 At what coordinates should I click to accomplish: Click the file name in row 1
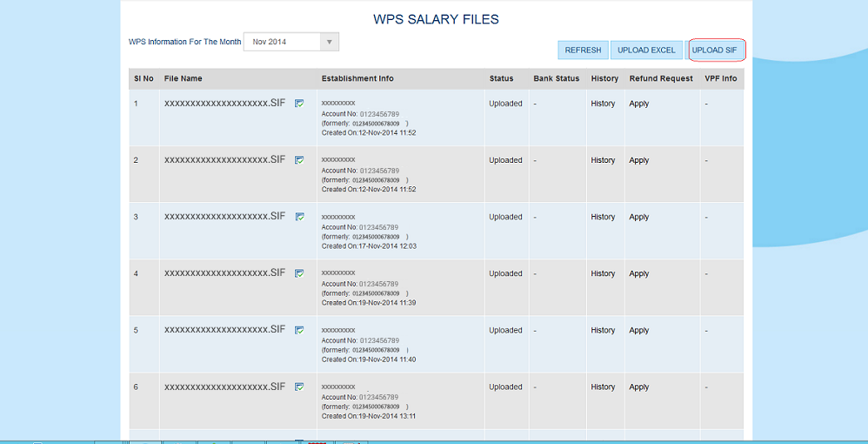point(224,103)
